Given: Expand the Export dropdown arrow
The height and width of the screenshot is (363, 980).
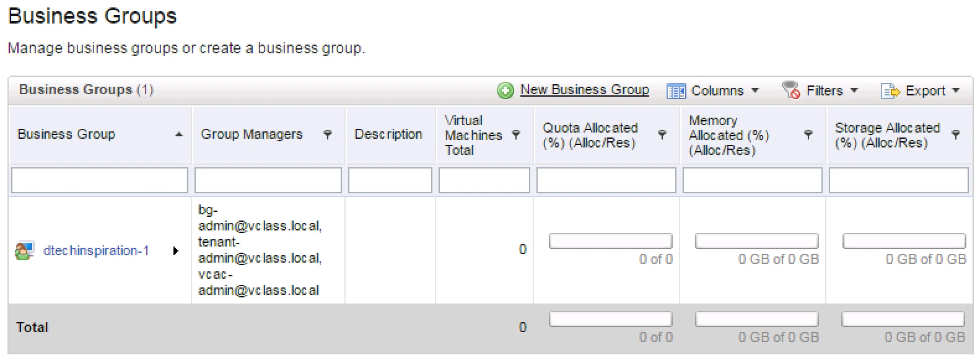Looking at the screenshot, I should click(x=955, y=90).
